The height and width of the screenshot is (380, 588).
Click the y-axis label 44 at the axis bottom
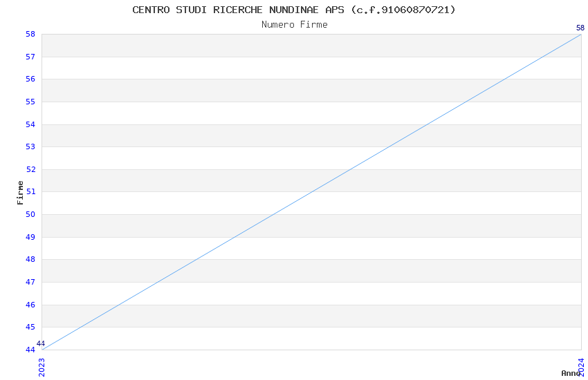pos(30,350)
